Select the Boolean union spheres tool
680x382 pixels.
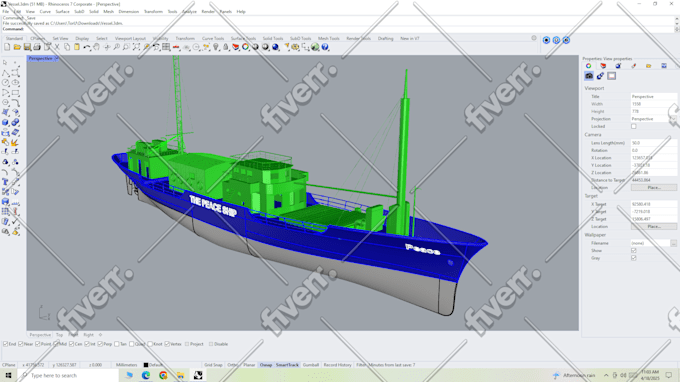[15, 122]
